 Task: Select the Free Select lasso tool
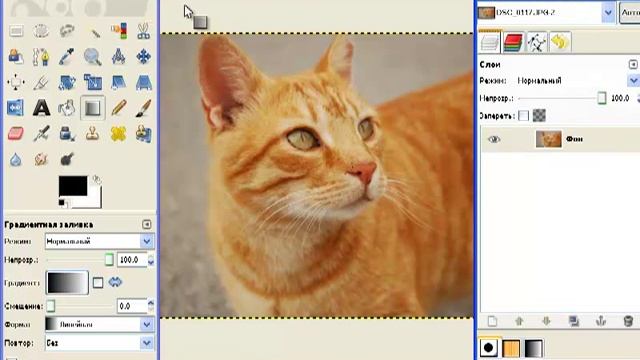coord(67,31)
